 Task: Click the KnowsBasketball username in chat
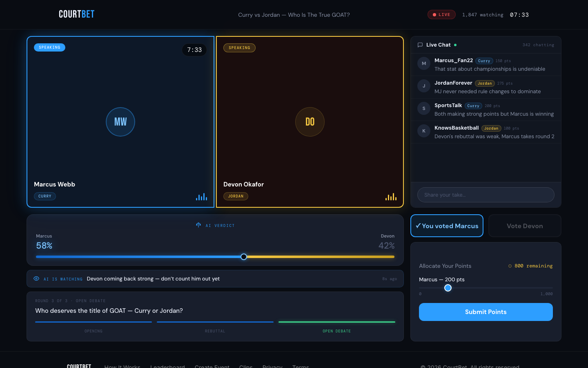[457, 128]
